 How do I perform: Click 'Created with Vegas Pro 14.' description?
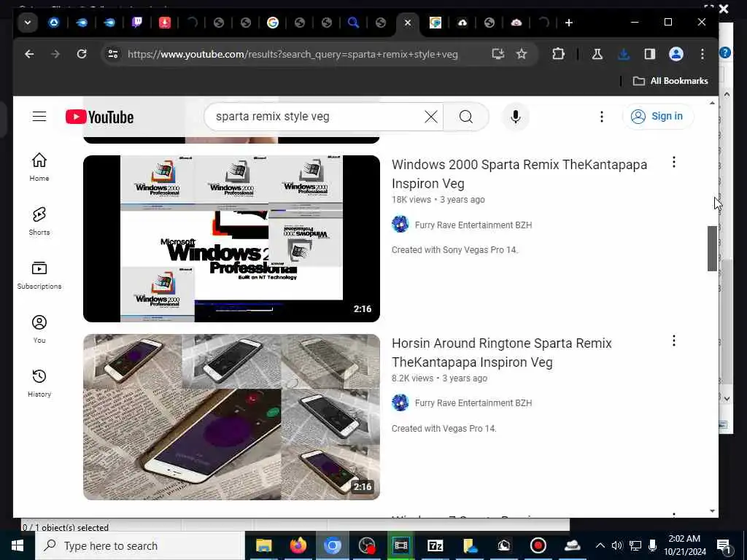tap(444, 428)
